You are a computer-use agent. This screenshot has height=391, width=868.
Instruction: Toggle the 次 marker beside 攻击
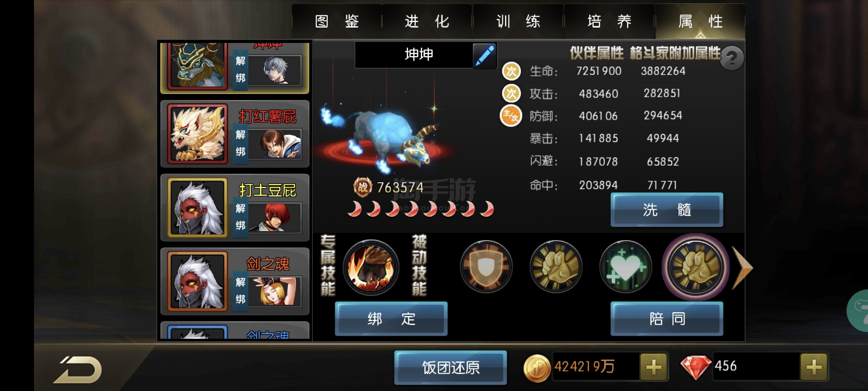coord(511,94)
